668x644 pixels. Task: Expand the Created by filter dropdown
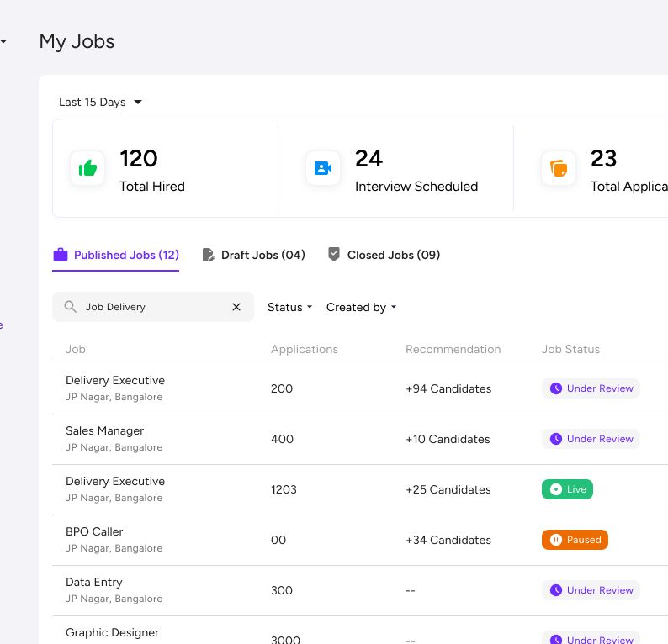[361, 307]
